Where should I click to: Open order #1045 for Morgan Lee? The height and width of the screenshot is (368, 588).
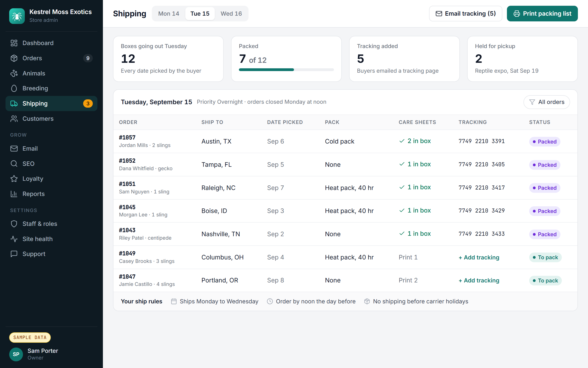click(x=345, y=211)
